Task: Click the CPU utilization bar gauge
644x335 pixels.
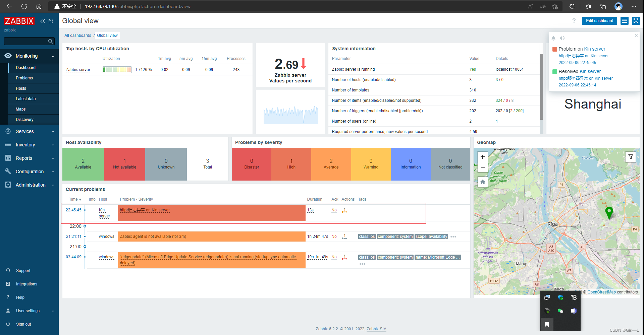Action: (x=117, y=70)
